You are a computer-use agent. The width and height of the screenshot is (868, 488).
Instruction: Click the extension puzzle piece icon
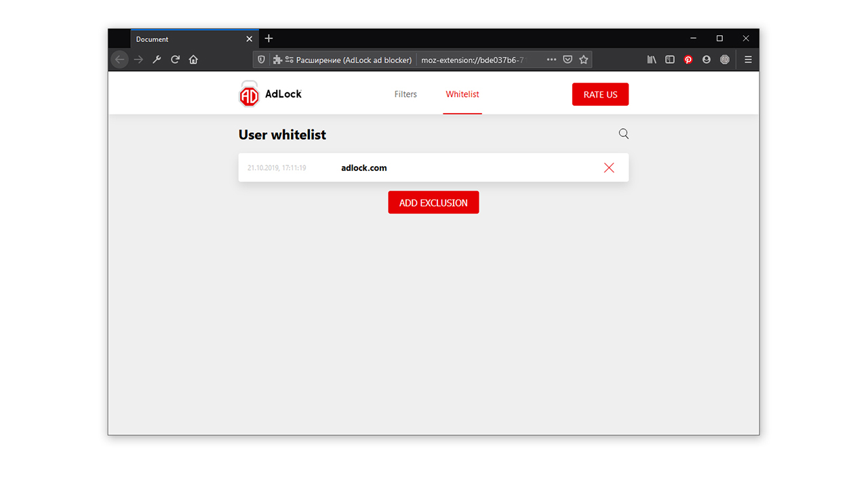pos(277,60)
